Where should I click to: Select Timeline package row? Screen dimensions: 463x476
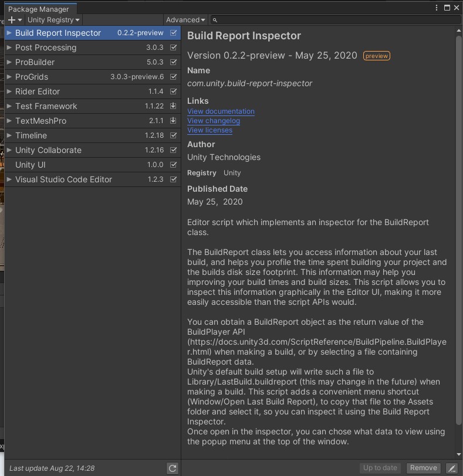(93, 135)
